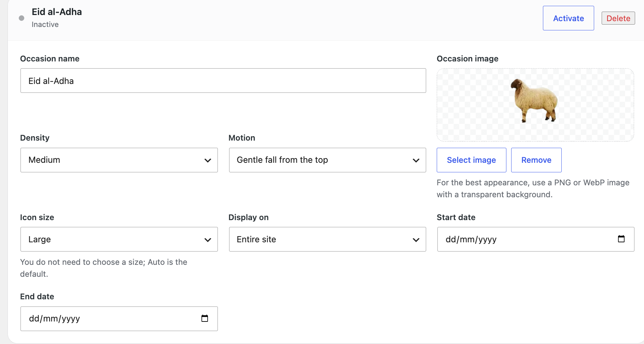Click the Select image button
Viewport: 644px width, 344px height.
pyautogui.click(x=472, y=160)
